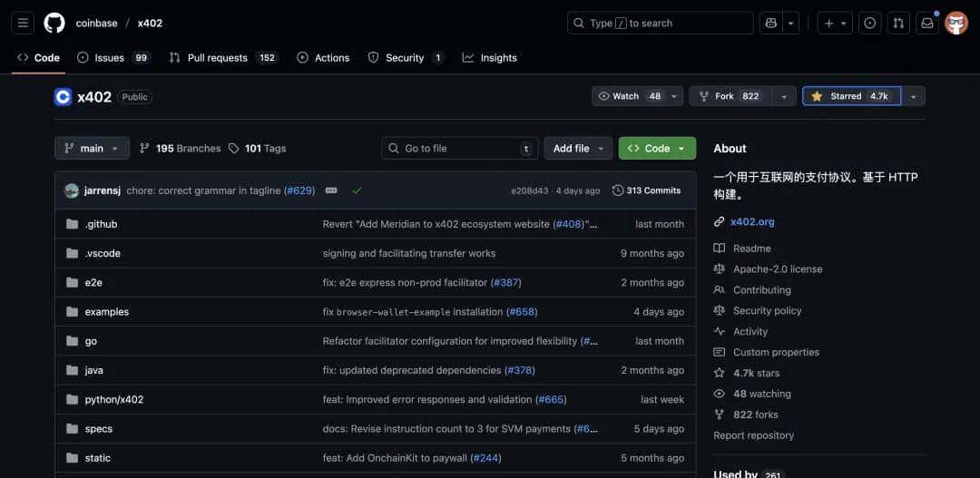The width and height of the screenshot is (980, 478).
Task: Open the examples folder name
Action: [x=107, y=312]
